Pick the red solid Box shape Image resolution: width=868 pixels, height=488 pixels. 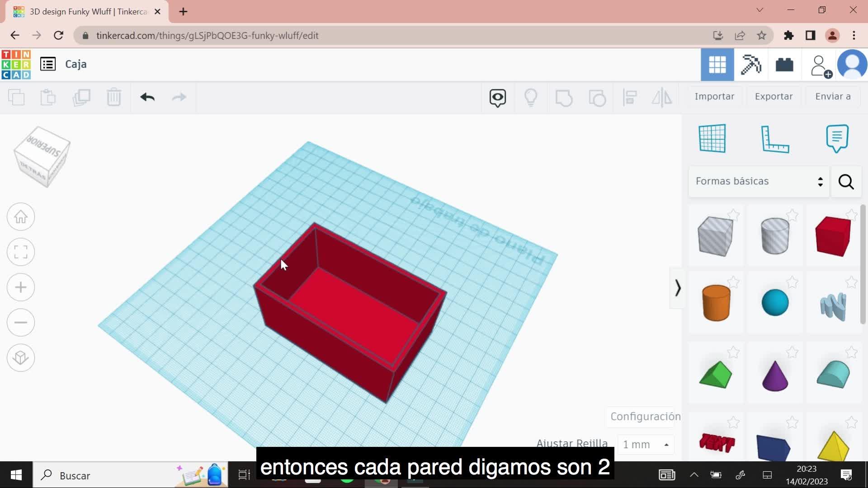[x=833, y=236]
